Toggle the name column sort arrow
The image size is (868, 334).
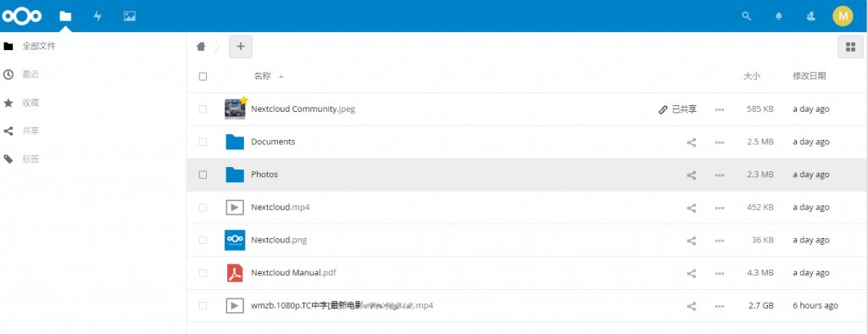(281, 76)
